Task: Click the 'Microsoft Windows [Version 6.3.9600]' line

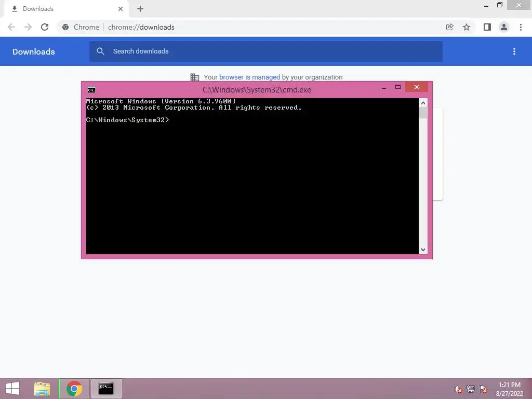Action: (161, 101)
